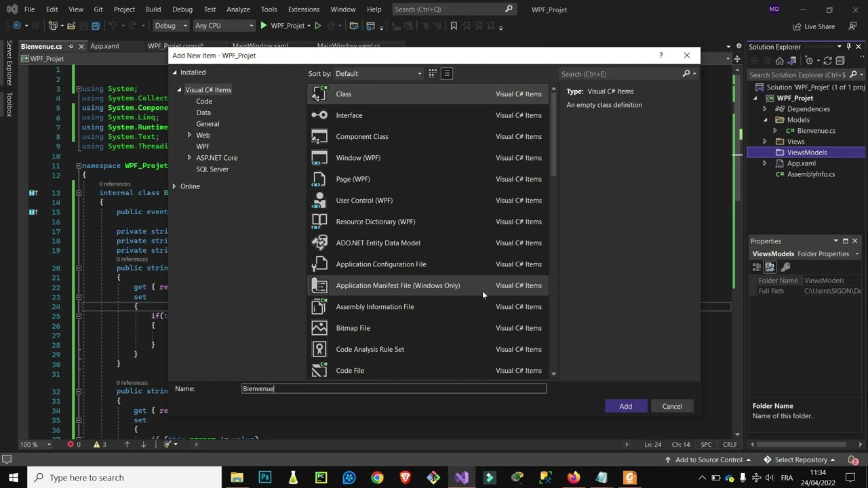This screenshot has height=488, width=868.
Task: Select the Class template item
Action: (428, 94)
